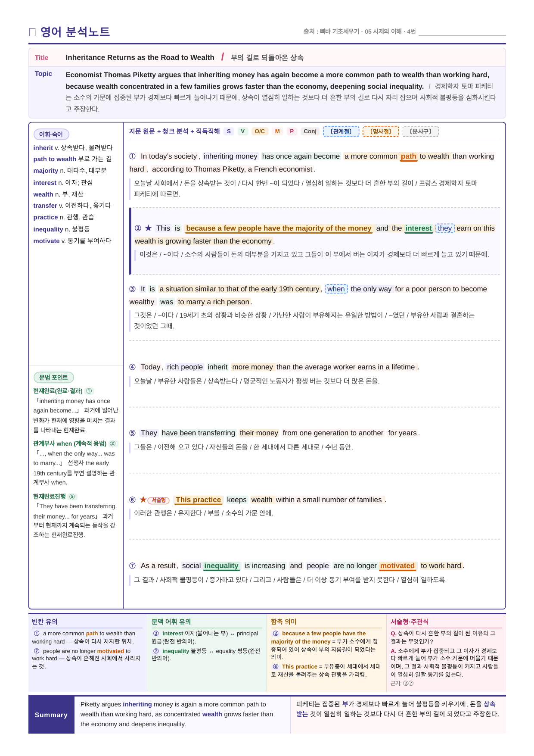The width and height of the screenshot is (534, 756).
Task: Open the 문법 포인트 section tab
Action: pyautogui.click(x=54, y=378)
